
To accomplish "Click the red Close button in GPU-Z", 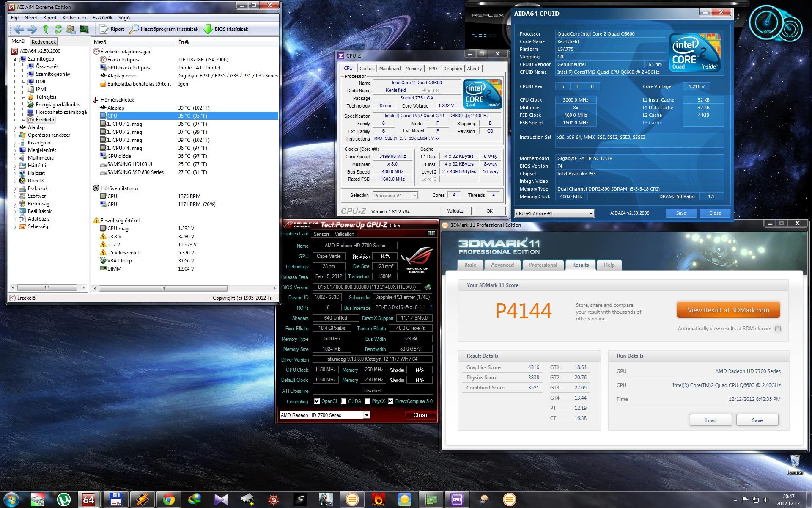I will [x=421, y=415].
